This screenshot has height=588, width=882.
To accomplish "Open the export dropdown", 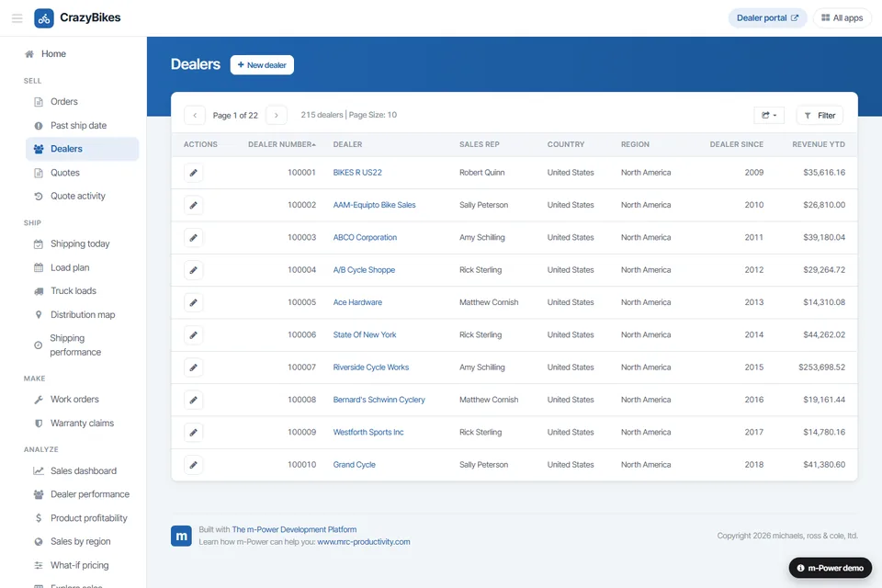I will (768, 116).
